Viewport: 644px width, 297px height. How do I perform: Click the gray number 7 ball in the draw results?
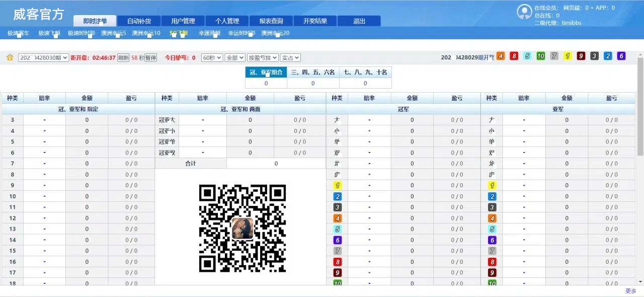pos(554,56)
